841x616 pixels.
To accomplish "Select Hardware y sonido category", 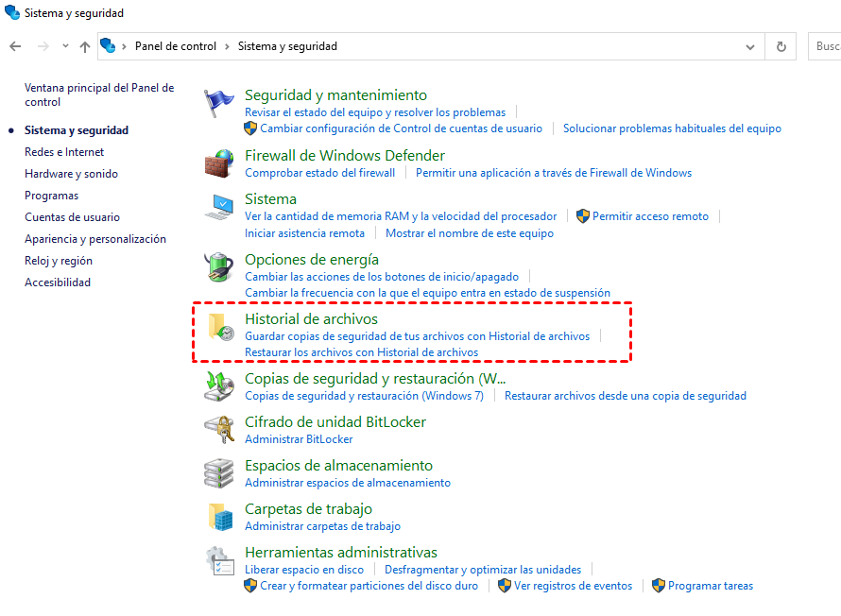I will (x=71, y=174).
